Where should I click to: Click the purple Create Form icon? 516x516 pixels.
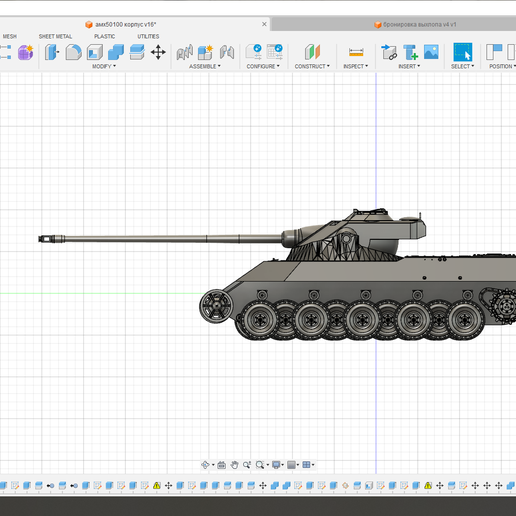[26, 52]
